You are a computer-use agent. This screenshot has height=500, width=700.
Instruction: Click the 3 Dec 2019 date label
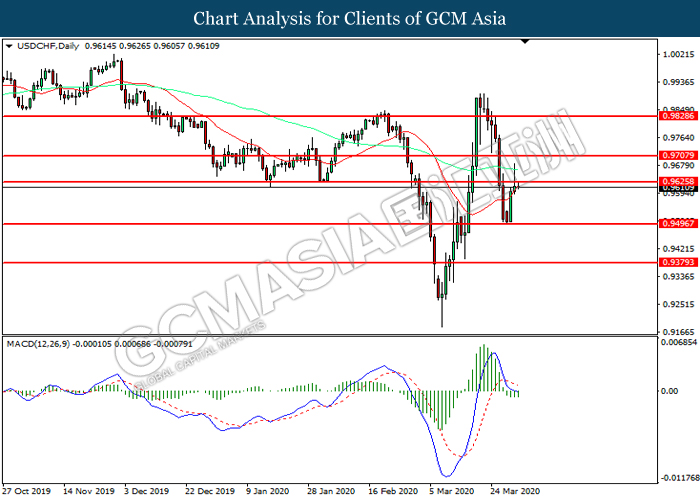[x=147, y=491]
